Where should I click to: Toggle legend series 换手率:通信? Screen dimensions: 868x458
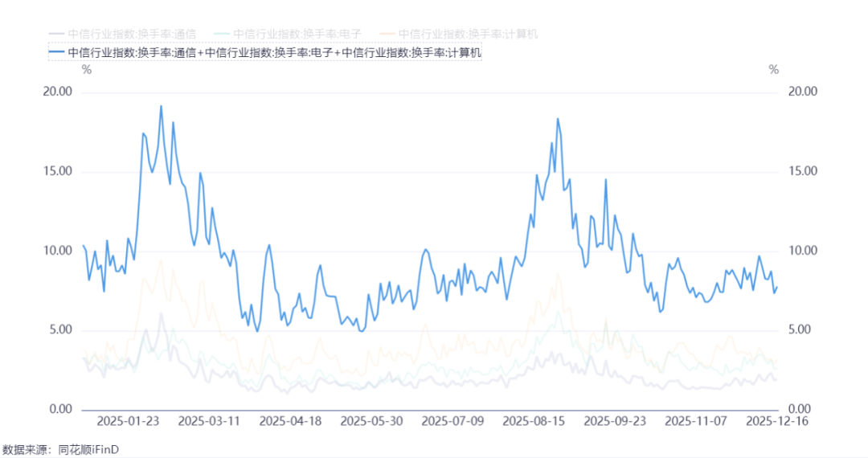pyautogui.click(x=123, y=35)
